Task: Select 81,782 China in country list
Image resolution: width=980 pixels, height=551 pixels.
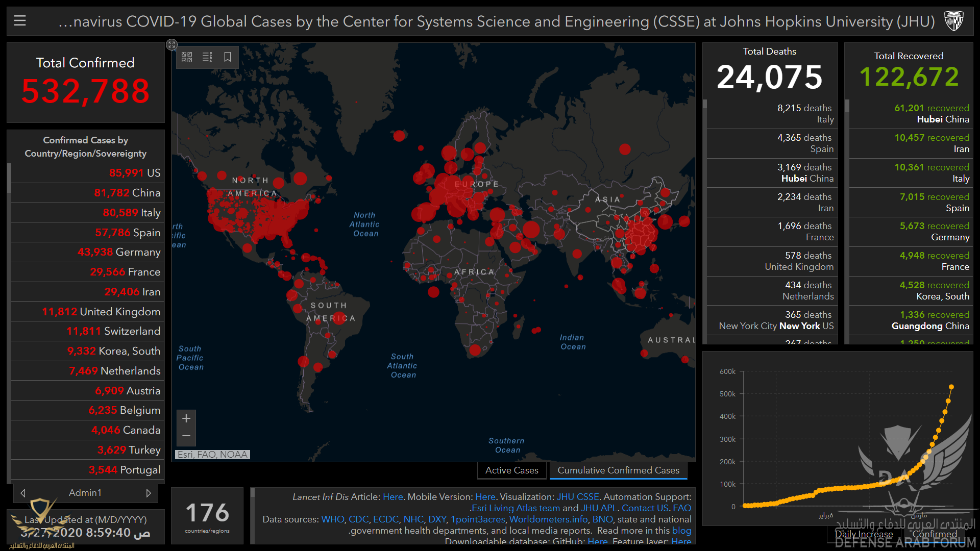Action: pos(87,193)
